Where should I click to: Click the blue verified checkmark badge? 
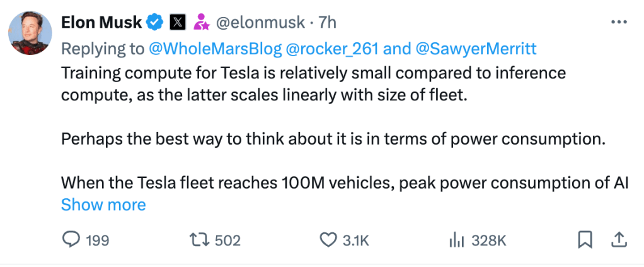coord(154,23)
